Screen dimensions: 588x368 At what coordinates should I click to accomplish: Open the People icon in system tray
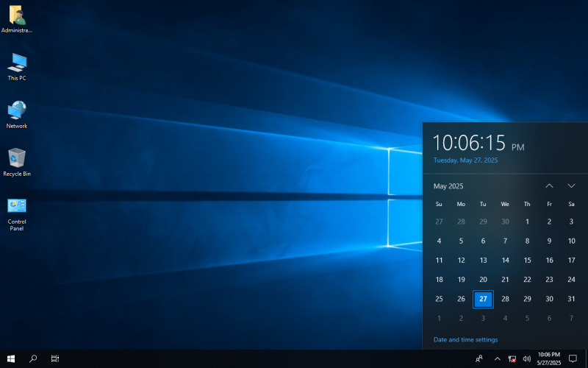pos(479,358)
